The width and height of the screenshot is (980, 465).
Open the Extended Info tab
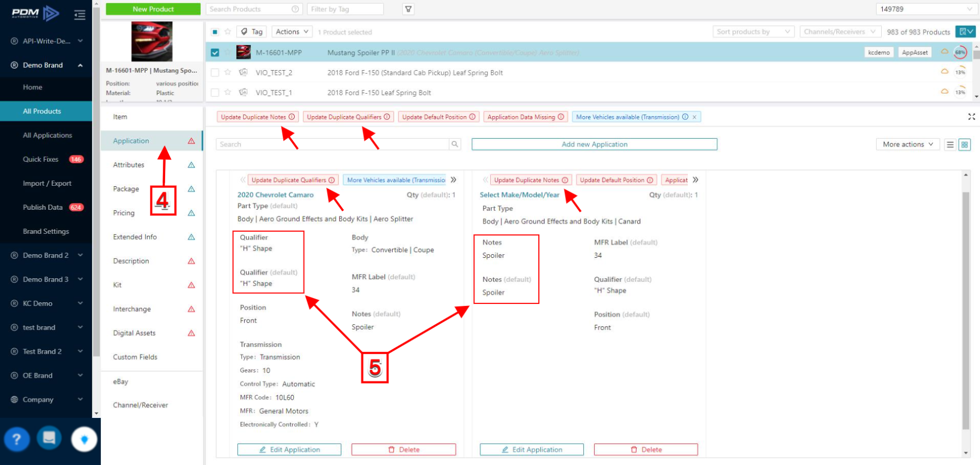[152, 237]
